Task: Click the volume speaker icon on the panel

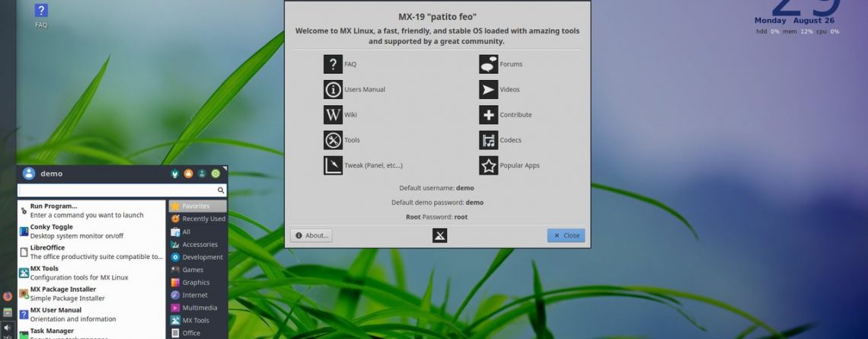Action: pyautogui.click(x=7, y=328)
